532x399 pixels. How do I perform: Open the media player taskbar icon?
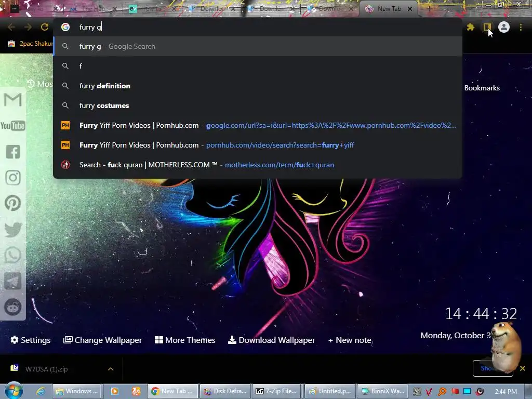pos(115,391)
